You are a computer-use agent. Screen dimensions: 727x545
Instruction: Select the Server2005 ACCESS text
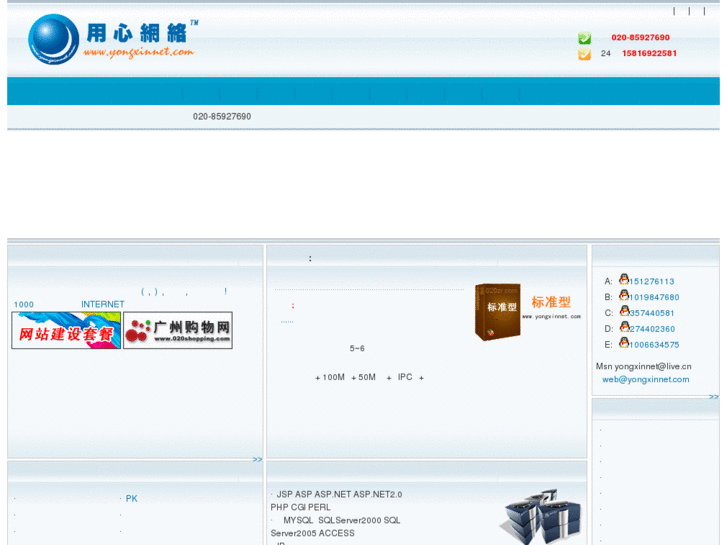[x=312, y=533]
